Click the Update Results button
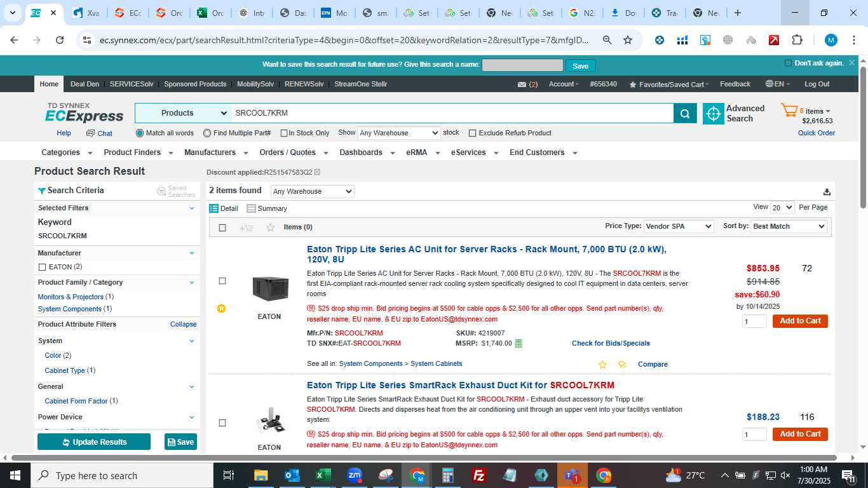 (94, 442)
